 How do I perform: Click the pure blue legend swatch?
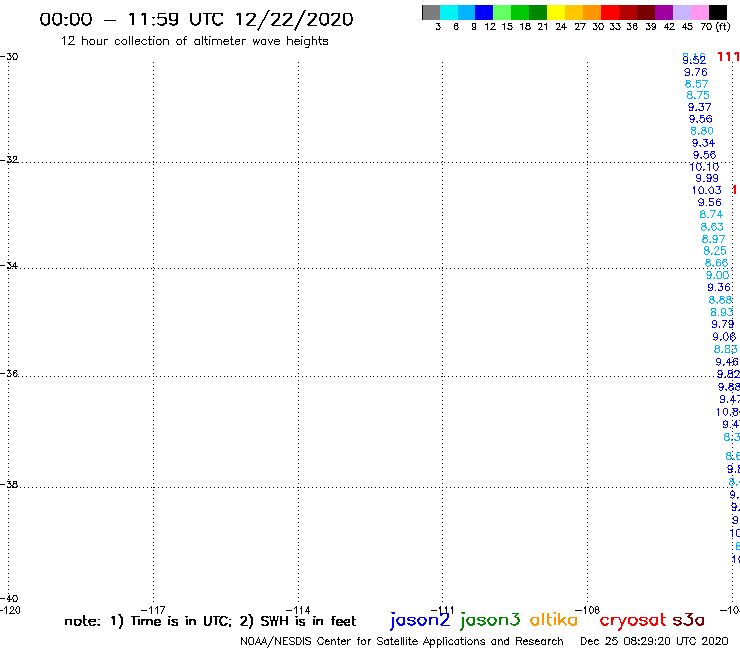[484, 12]
